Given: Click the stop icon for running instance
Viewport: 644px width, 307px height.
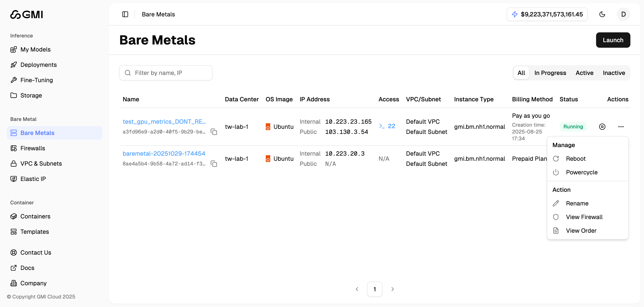Looking at the screenshot, I should [x=602, y=127].
